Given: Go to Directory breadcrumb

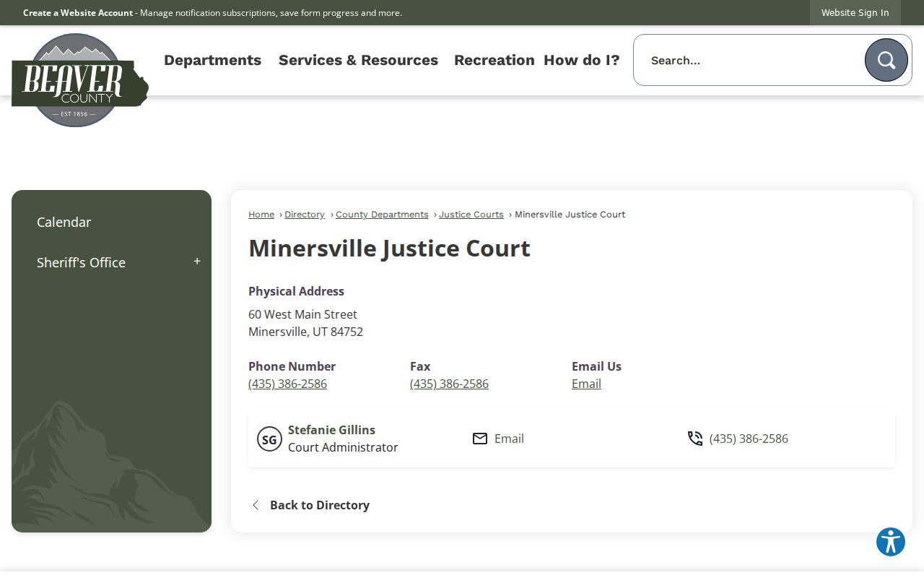Looking at the screenshot, I should click(305, 215).
